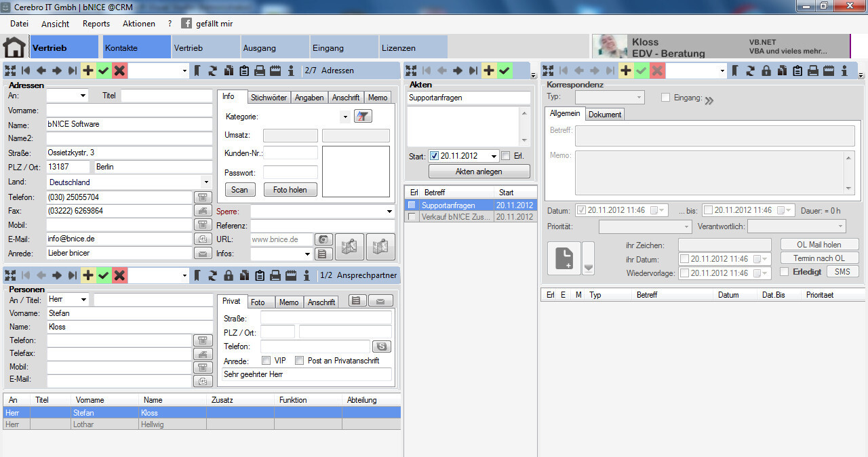This screenshot has width=868, height=457.
Task: Toggle the Erledigt checkbox
Action: [x=785, y=272]
